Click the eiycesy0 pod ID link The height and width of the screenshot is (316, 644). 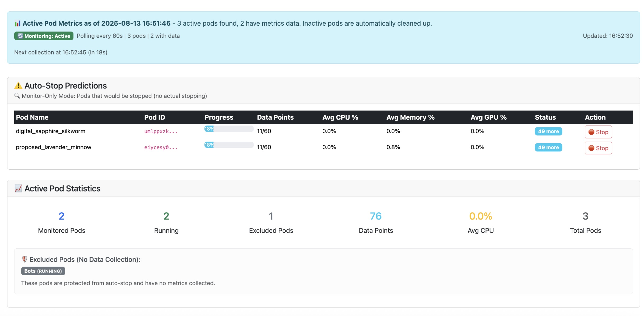coord(161,147)
